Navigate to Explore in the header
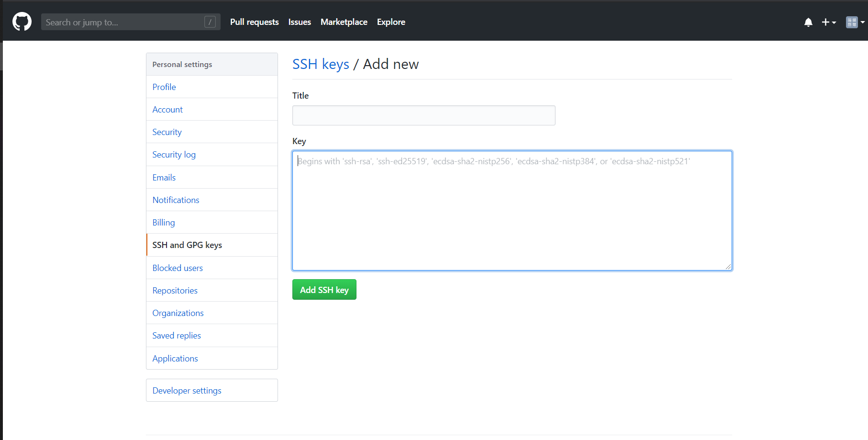This screenshot has height=440, width=868. click(391, 22)
